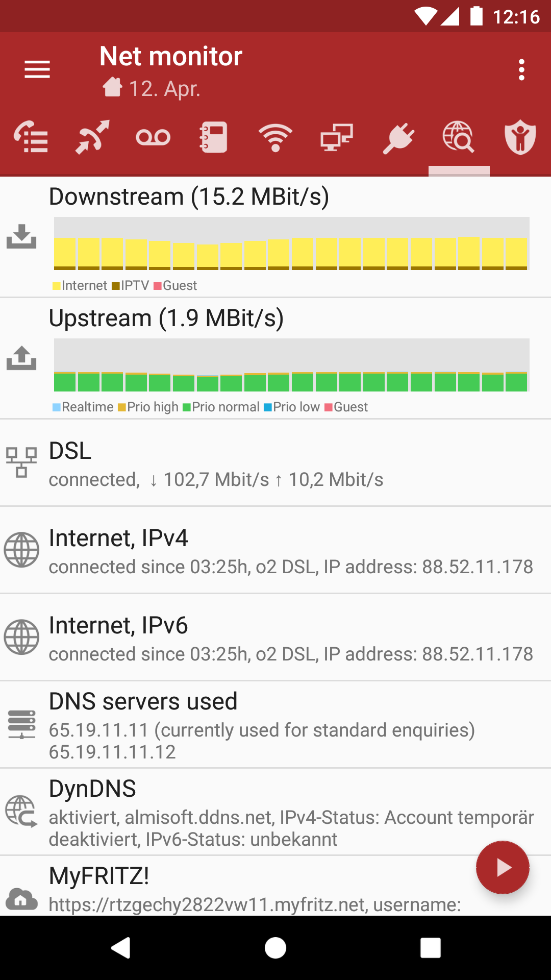Open the call diversion tab
The width and height of the screenshot is (551, 980).
(92, 137)
